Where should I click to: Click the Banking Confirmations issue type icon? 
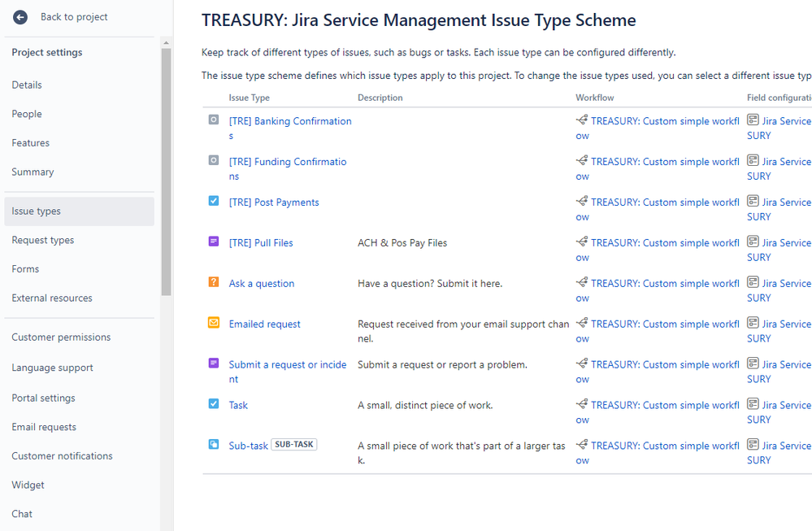point(213,120)
